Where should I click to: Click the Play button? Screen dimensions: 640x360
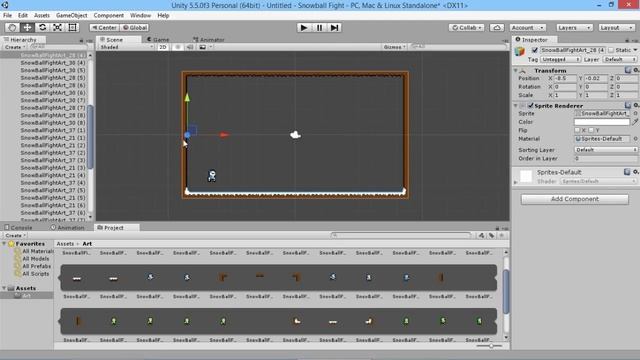pos(304,27)
